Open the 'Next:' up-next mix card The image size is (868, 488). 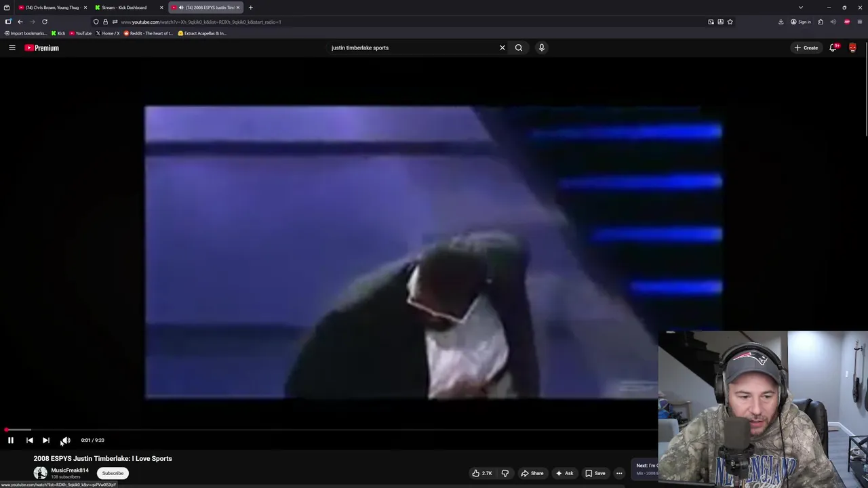[x=646, y=469]
